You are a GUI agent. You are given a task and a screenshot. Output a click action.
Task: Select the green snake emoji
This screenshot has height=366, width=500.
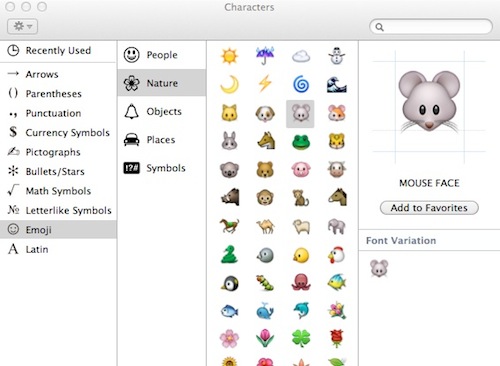pos(229,254)
